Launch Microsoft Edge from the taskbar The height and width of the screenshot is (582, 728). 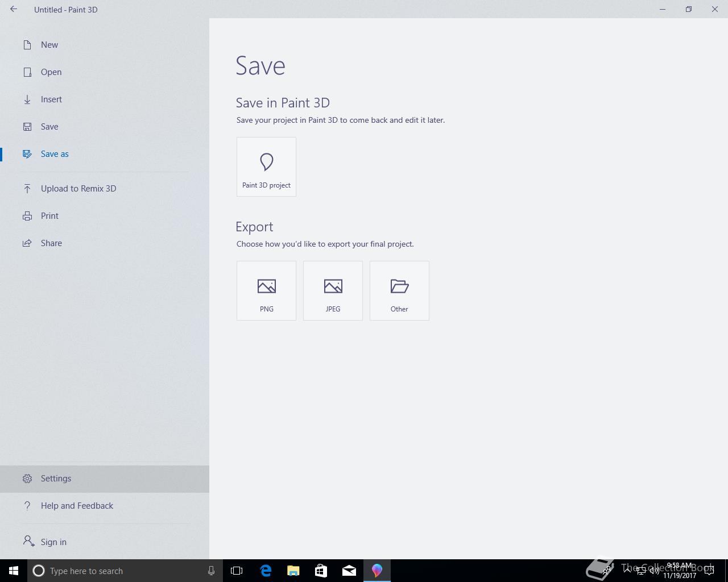coord(266,571)
